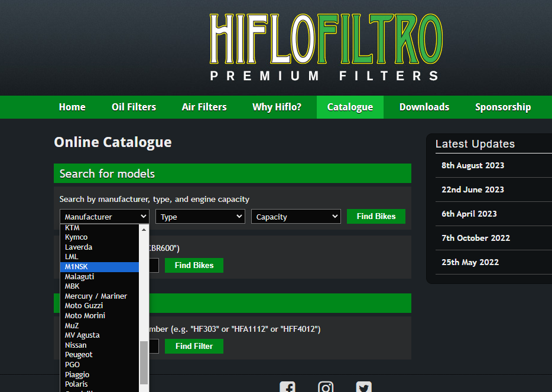Pick Peugeot from the list
Screen dimensions: 552x392
(100, 355)
